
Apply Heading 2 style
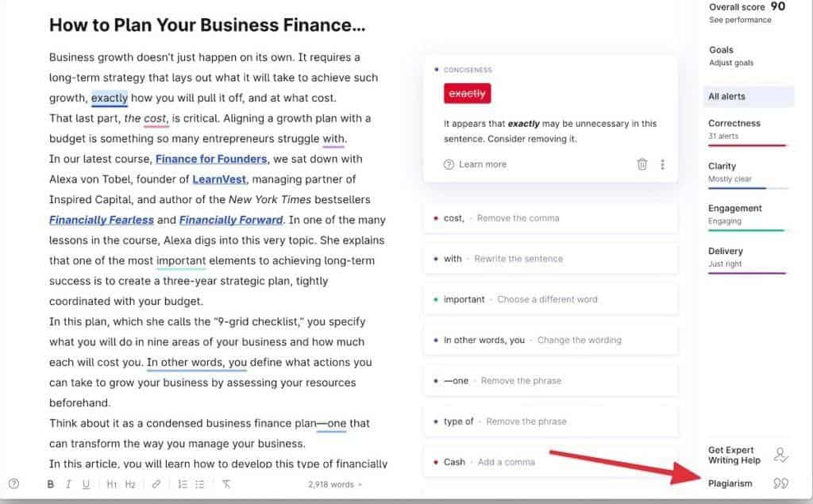point(129,483)
